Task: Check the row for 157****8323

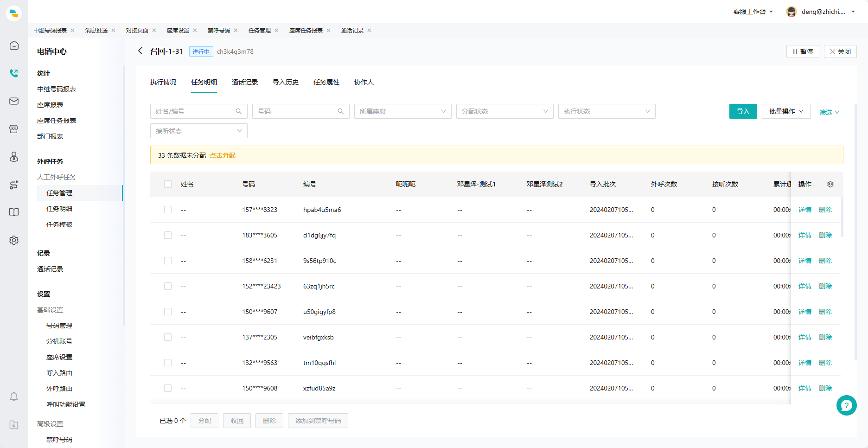Action: click(168, 210)
